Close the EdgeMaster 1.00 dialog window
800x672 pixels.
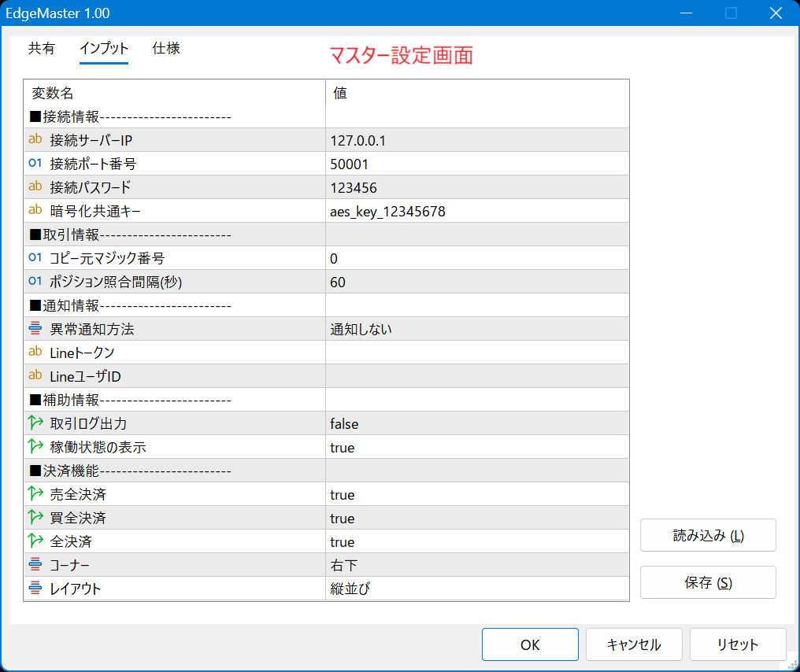tap(776, 13)
